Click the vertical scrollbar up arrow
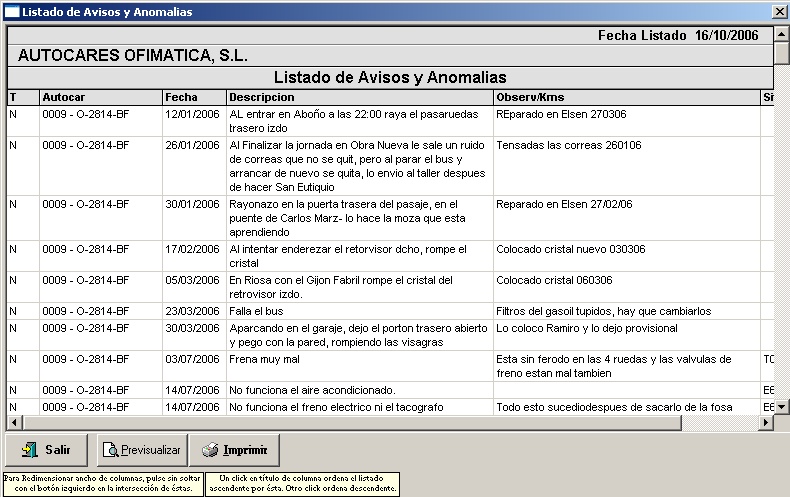790x497 pixels. 781,34
